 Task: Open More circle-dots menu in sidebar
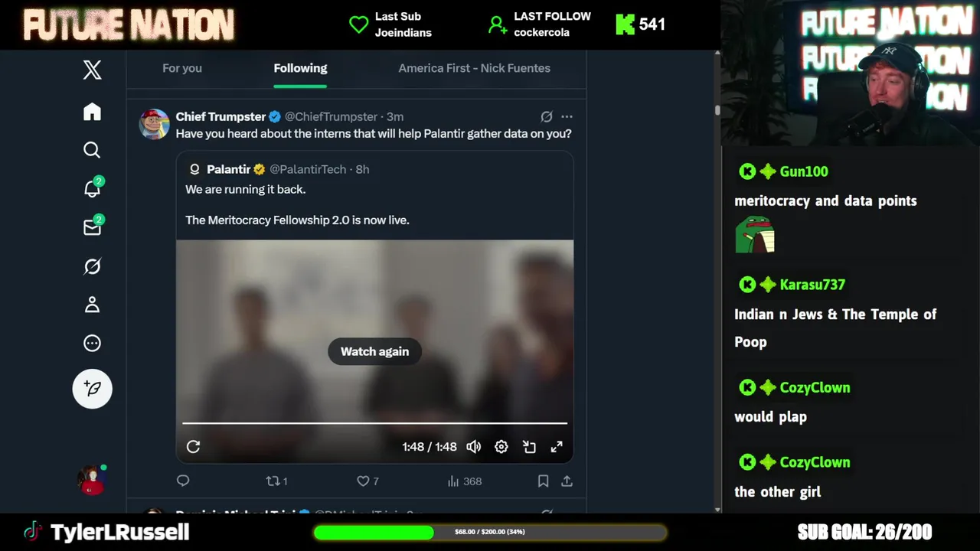click(x=92, y=344)
